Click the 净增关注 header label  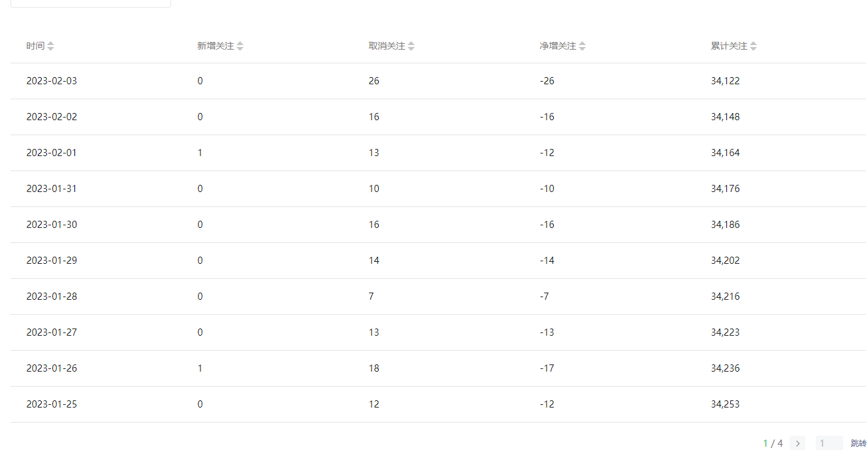coord(558,46)
